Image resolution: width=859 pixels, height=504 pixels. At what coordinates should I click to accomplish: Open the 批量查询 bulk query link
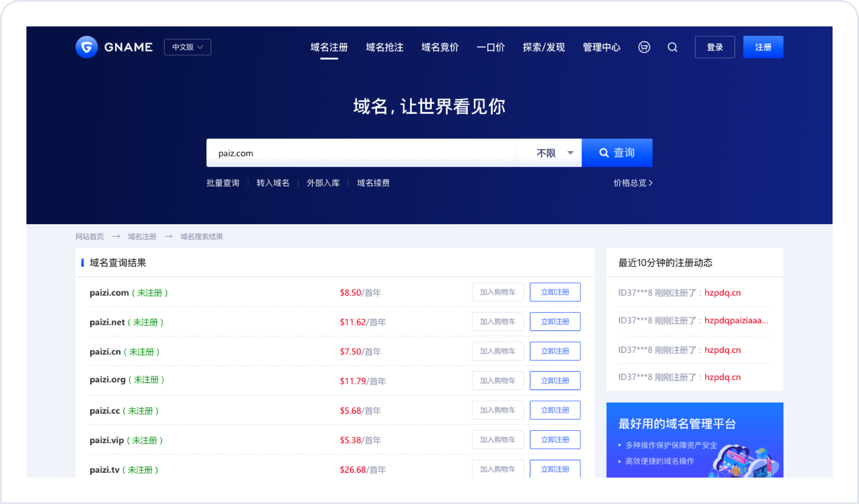pos(223,183)
